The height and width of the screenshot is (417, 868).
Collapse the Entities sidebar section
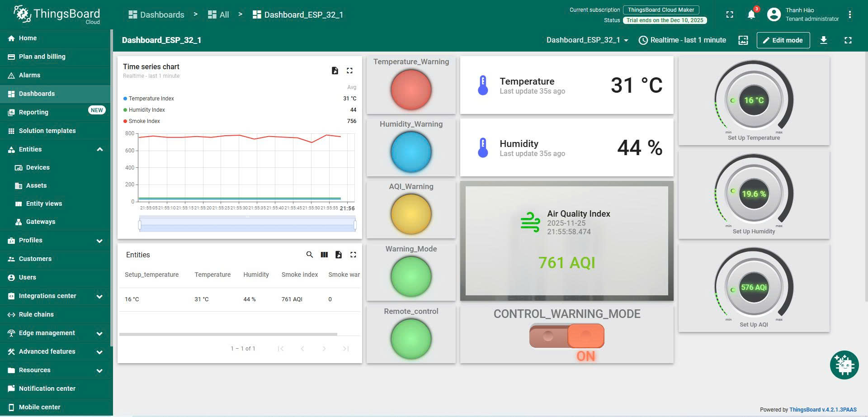click(99, 149)
